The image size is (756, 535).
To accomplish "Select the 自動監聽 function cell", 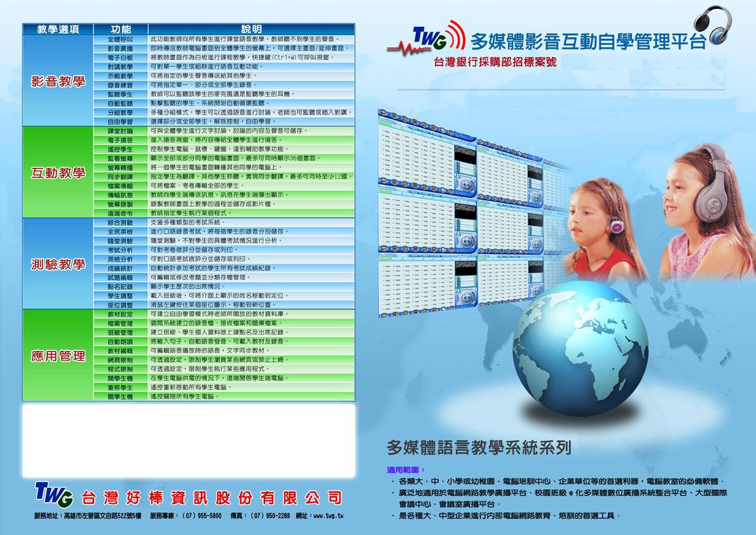I will 120,103.
